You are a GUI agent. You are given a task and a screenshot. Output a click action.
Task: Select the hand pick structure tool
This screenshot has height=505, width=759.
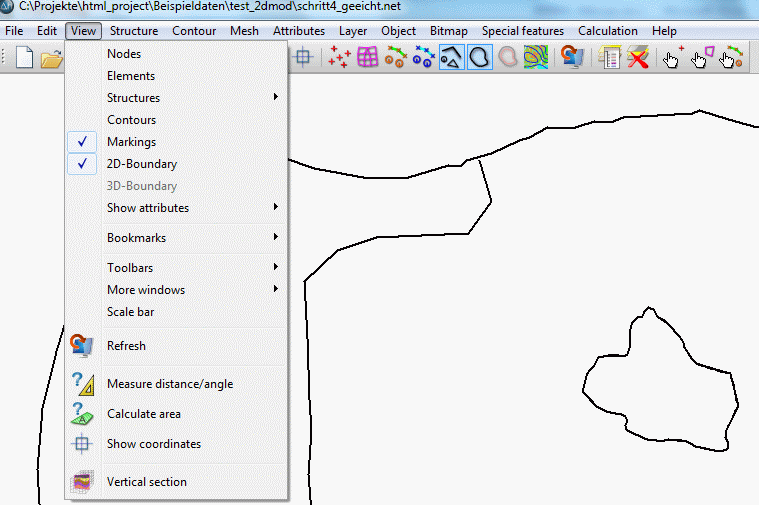tap(731, 57)
